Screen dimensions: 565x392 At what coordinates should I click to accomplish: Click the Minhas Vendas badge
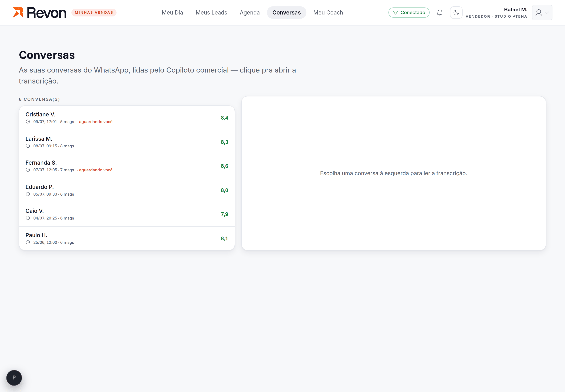pyautogui.click(x=94, y=13)
